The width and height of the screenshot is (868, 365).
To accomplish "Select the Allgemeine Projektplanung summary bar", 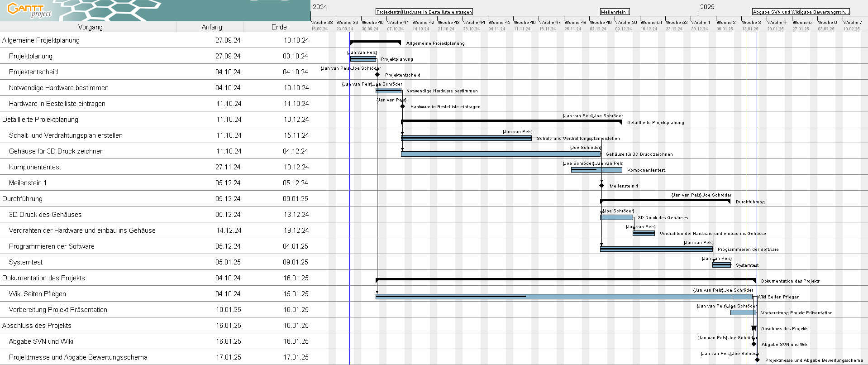I will 375,43.
